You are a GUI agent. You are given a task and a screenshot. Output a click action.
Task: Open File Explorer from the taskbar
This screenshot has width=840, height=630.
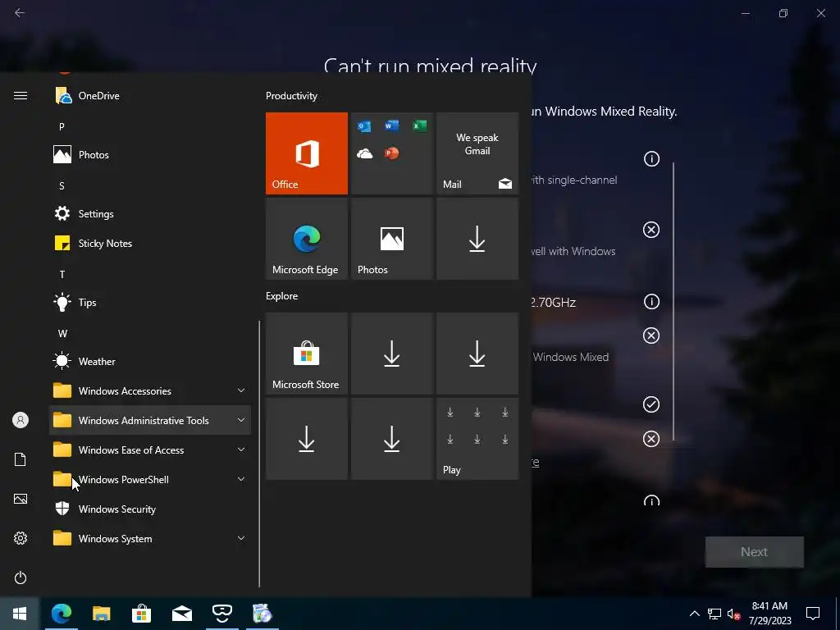coord(101,614)
